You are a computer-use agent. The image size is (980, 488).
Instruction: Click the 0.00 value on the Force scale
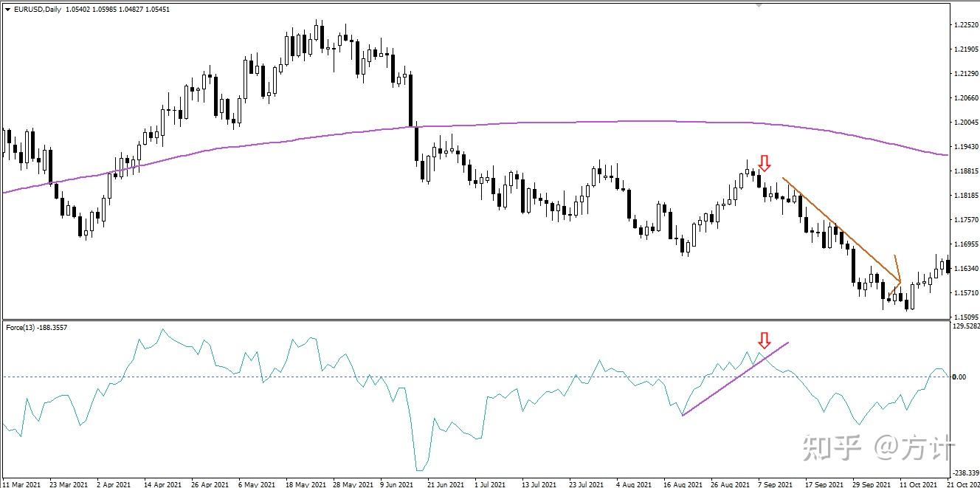pyautogui.click(x=959, y=377)
